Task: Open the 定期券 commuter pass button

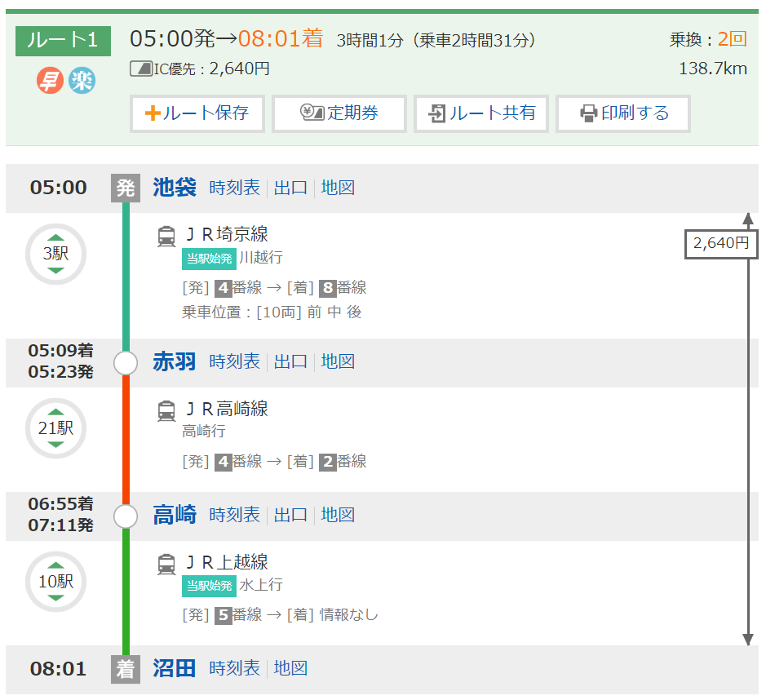Action: (339, 113)
